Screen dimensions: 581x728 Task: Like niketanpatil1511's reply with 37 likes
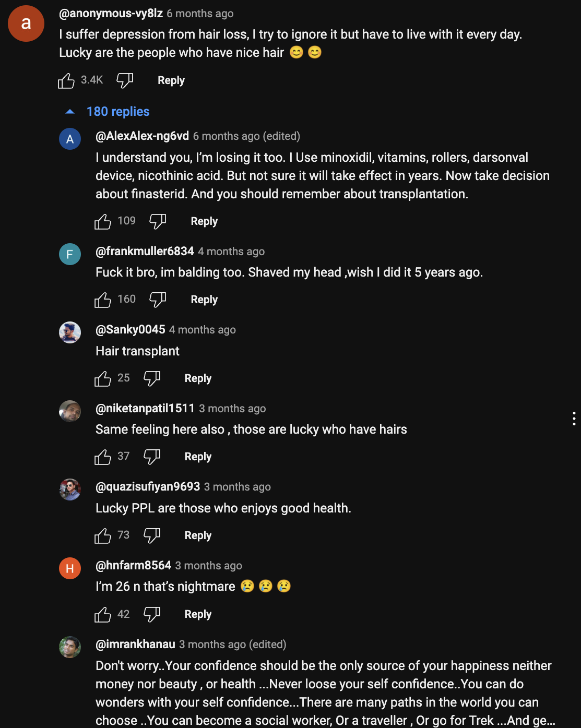coord(103,457)
